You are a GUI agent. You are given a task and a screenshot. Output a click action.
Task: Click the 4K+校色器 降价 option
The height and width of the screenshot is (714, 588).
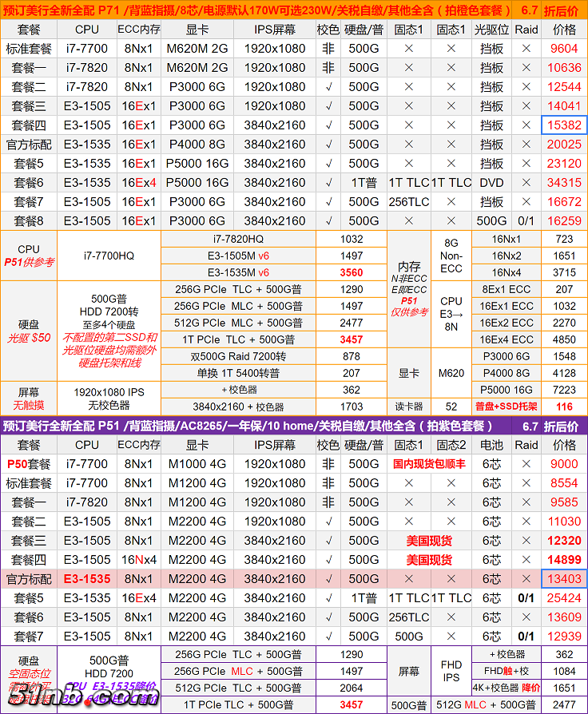506,688
